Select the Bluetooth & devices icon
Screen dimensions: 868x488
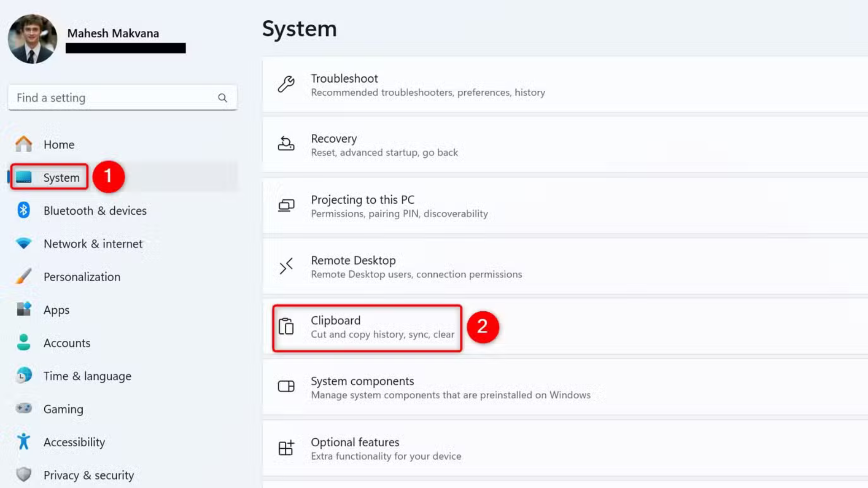[23, 210]
